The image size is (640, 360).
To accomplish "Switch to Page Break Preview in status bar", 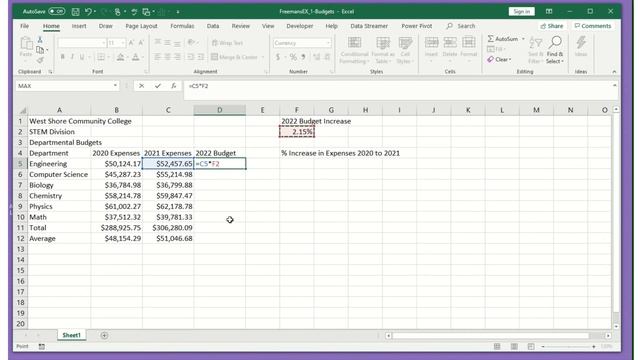I will (531, 346).
